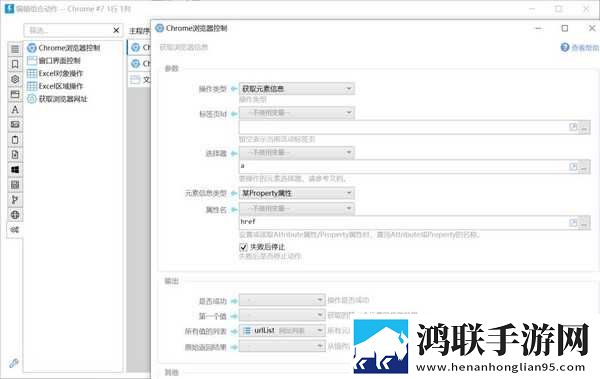Click expression icon in 标签页Id text field
600x379 pixels.
573,127
